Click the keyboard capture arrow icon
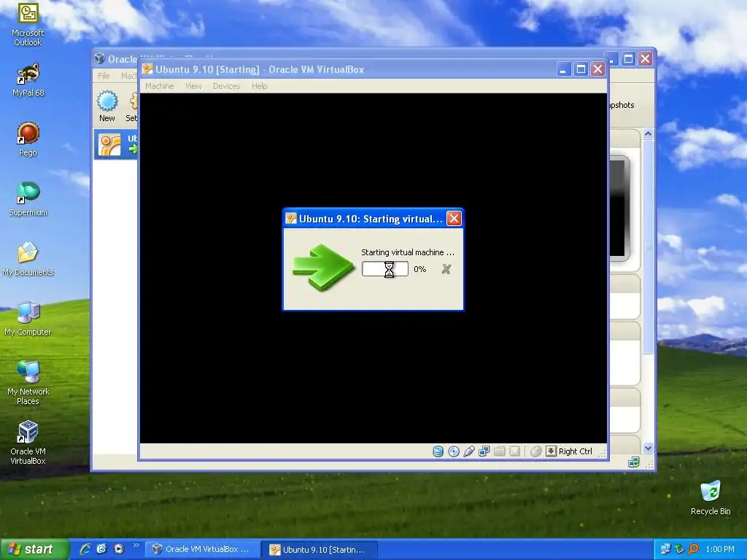This screenshot has width=747, height=560. (x=551, y=451)
